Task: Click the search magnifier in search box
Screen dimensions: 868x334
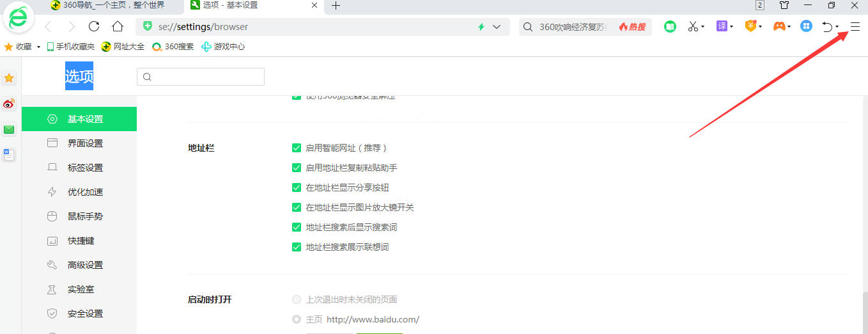Action: (x=528, y=27)
